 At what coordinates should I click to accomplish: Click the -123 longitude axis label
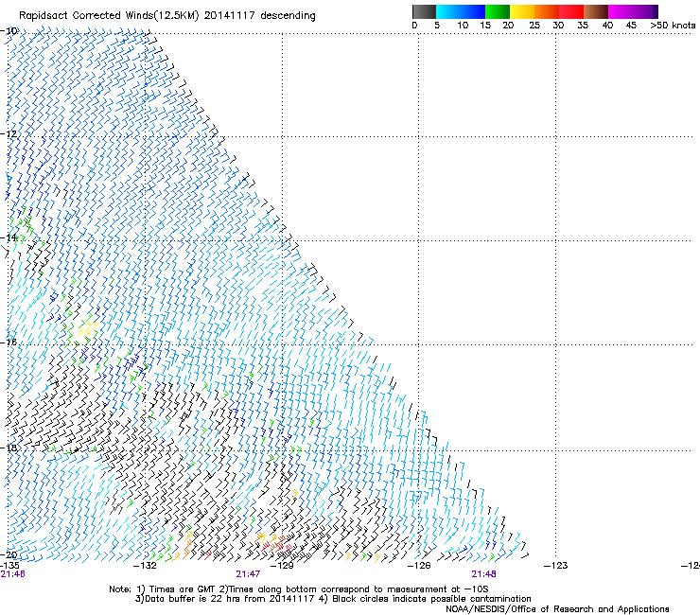556,566
